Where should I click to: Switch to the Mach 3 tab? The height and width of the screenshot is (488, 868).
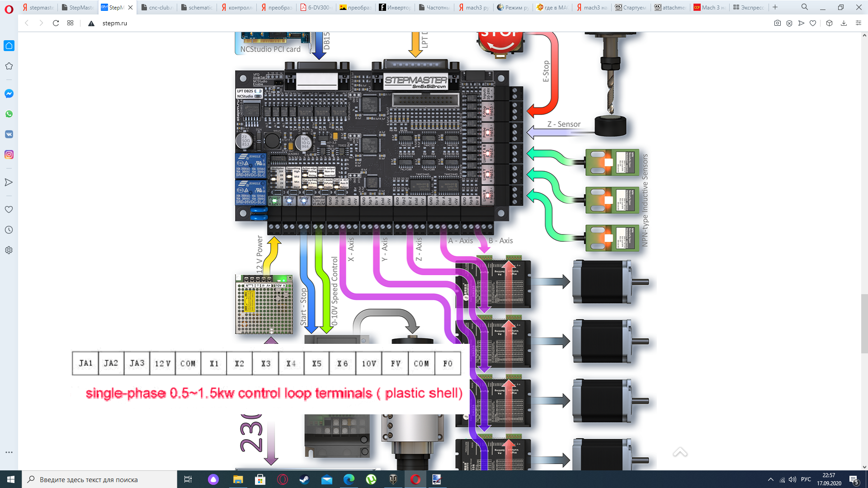point(709,7)
